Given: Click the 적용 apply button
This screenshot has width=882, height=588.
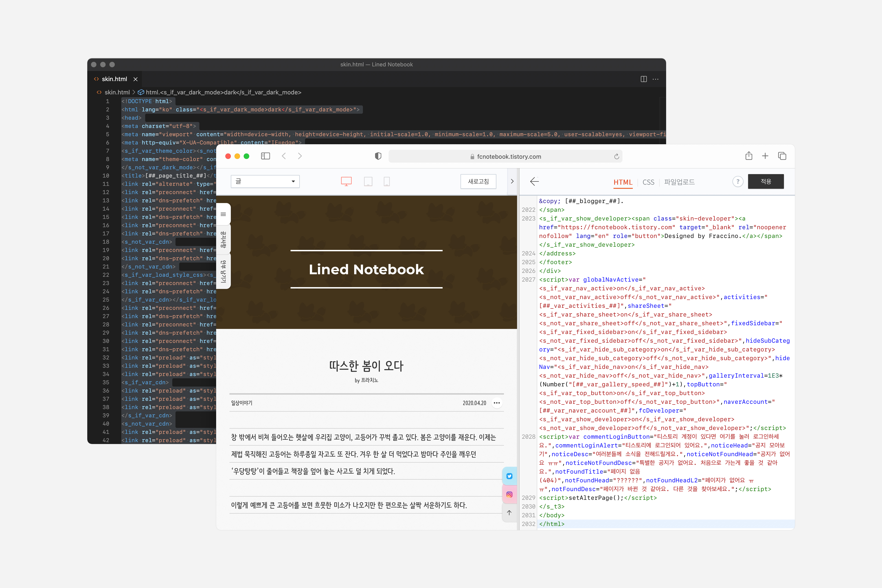Looking at the screenshot, I should pos(765,181).
